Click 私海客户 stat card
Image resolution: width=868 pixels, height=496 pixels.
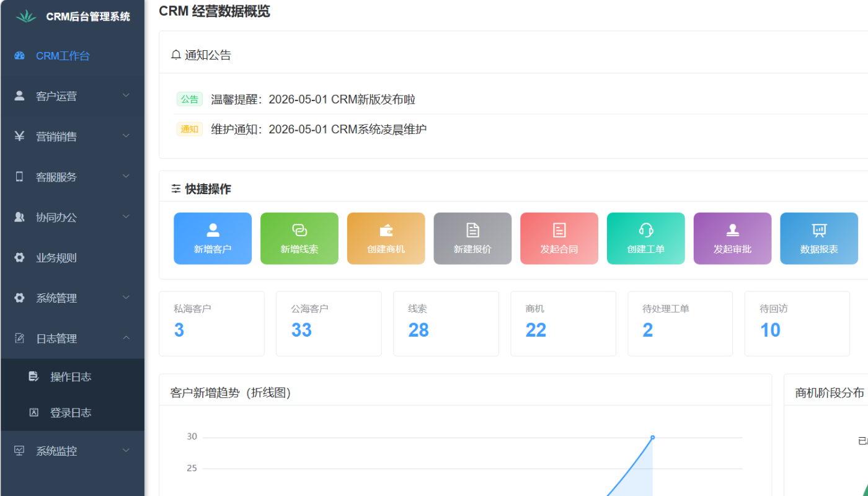tap(211, 324)
